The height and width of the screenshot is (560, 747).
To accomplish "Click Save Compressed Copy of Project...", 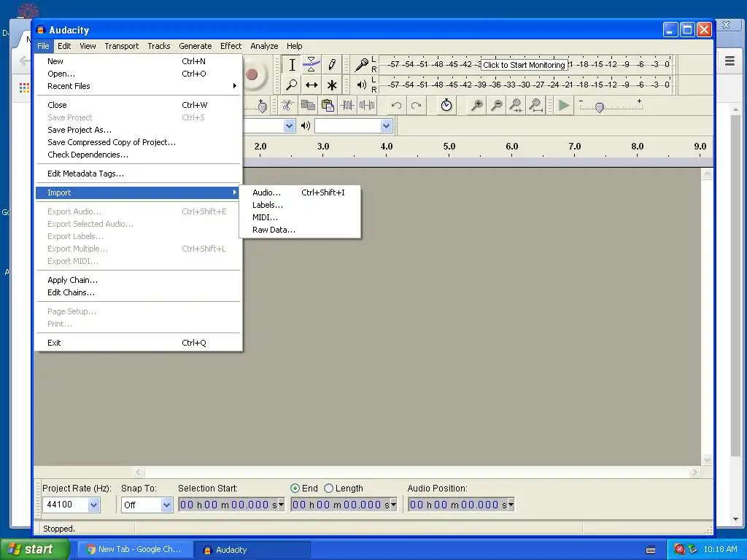I will [139, 142].
